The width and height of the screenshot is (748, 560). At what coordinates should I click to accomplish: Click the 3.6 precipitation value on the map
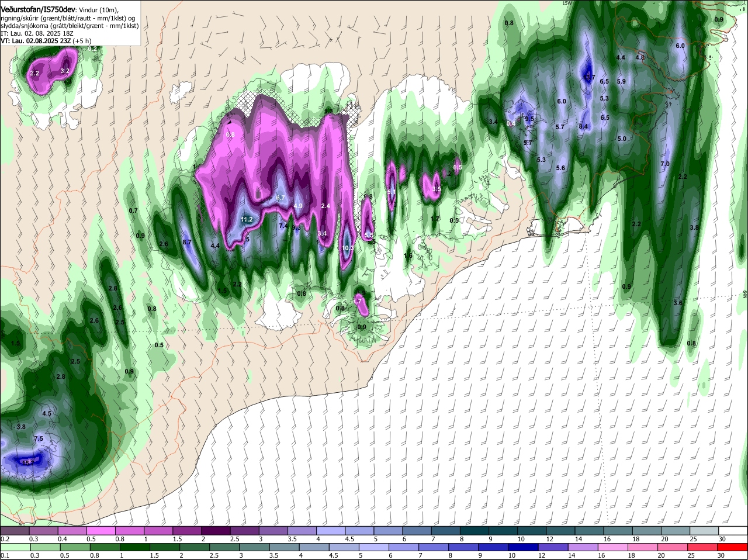tap(678, 303)
